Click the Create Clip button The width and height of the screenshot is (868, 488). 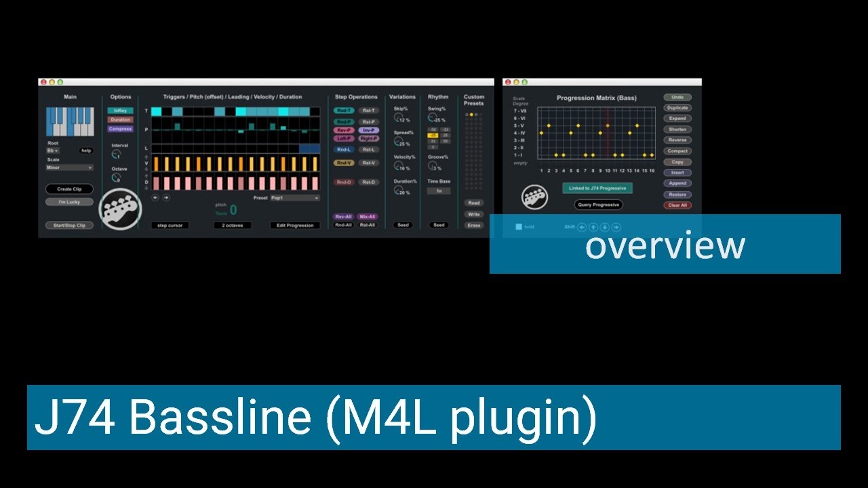click(69, 189)
